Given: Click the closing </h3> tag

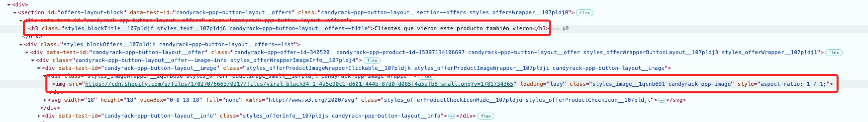Looking at the screenshot, I should tap(540, 29).
